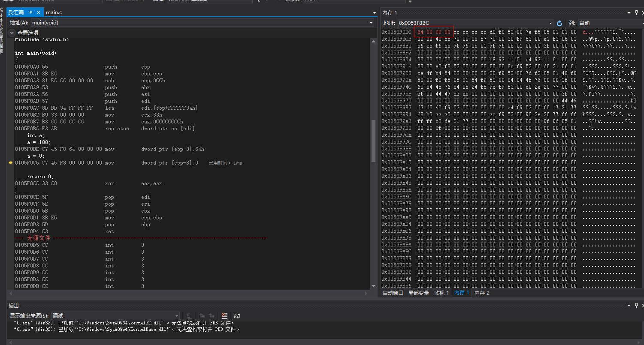
Task: Click the 'xor eax,eax' instruction line
Action: coord(88,183)
